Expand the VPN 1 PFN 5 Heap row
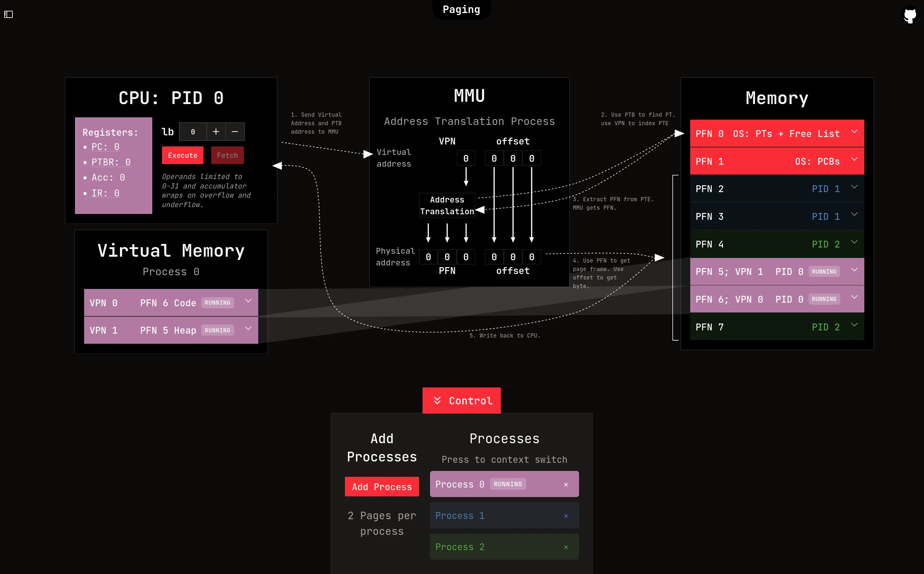The image size is (924, 574). [248, 329]
